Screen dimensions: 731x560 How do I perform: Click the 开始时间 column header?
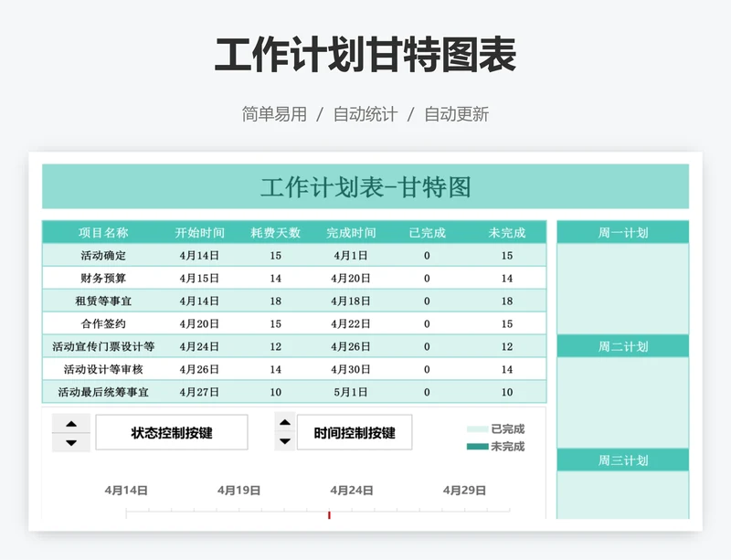click(199, 232)
